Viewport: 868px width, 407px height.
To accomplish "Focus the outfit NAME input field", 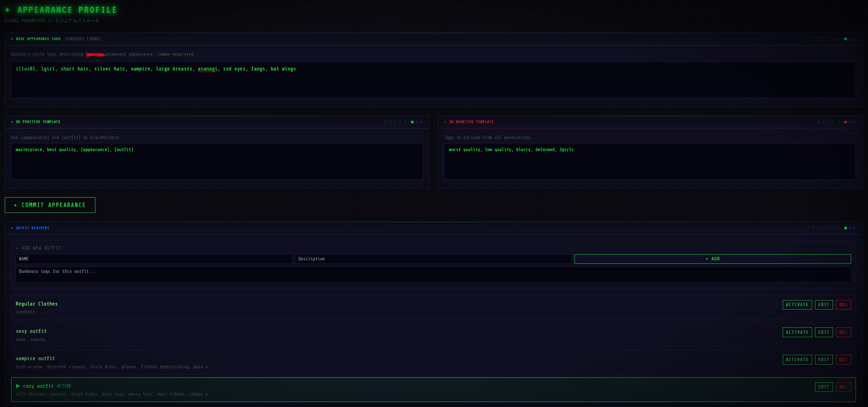I will pos(154,259).
